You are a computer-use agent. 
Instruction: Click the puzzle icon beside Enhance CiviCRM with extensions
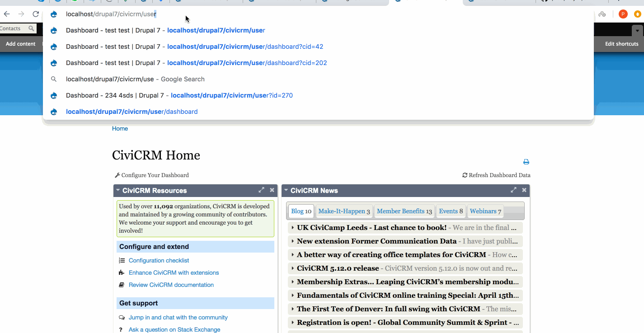click(122, 273)
